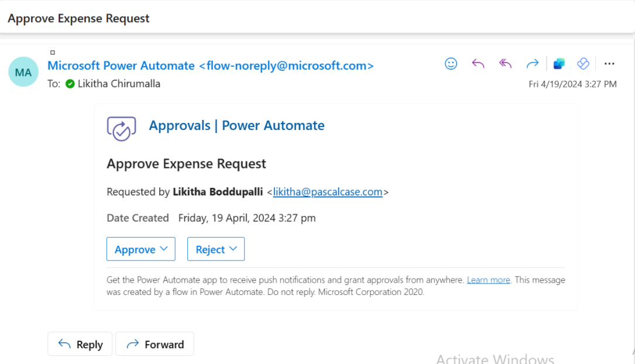
Task: Click the Approve Expense Request subject header
Action: click(78, 18)
